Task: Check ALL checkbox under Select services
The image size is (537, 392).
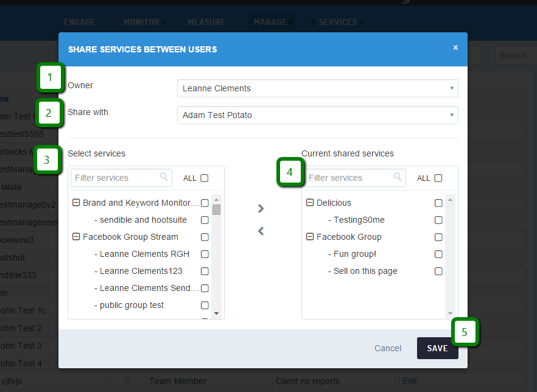Action: tap(205, 178)
